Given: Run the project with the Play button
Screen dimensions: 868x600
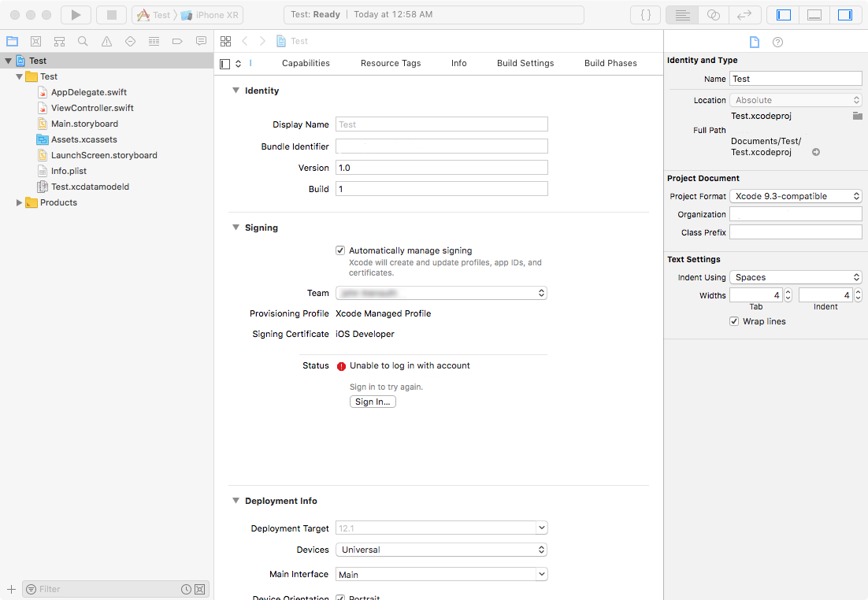Looking at the screenshot, I should click(x=76, y=15).
